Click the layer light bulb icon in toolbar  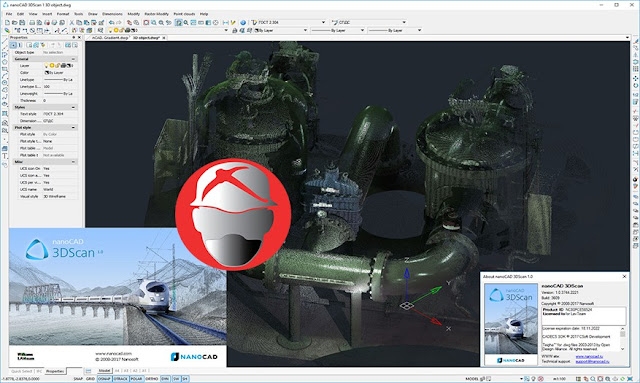tap(110, 30)
